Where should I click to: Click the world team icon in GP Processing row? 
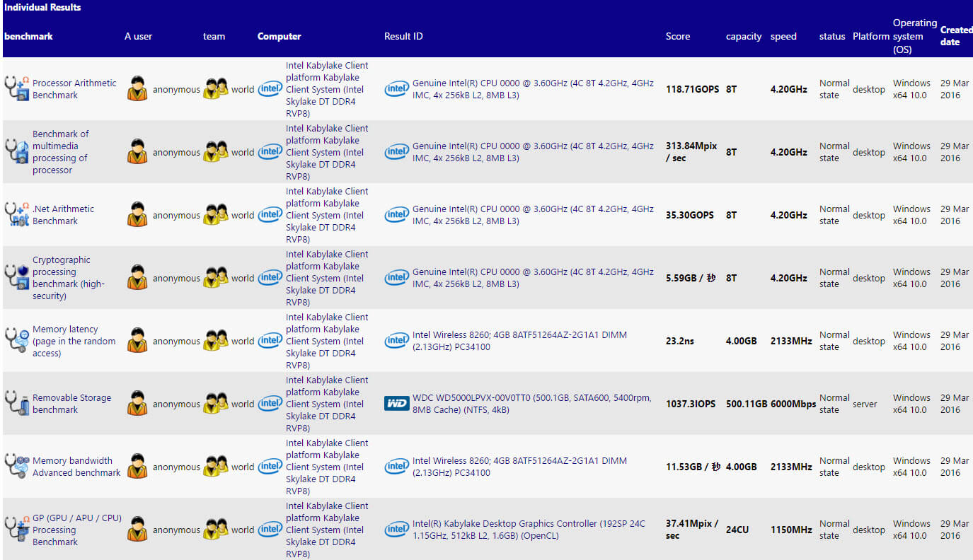tap(216, 530)
